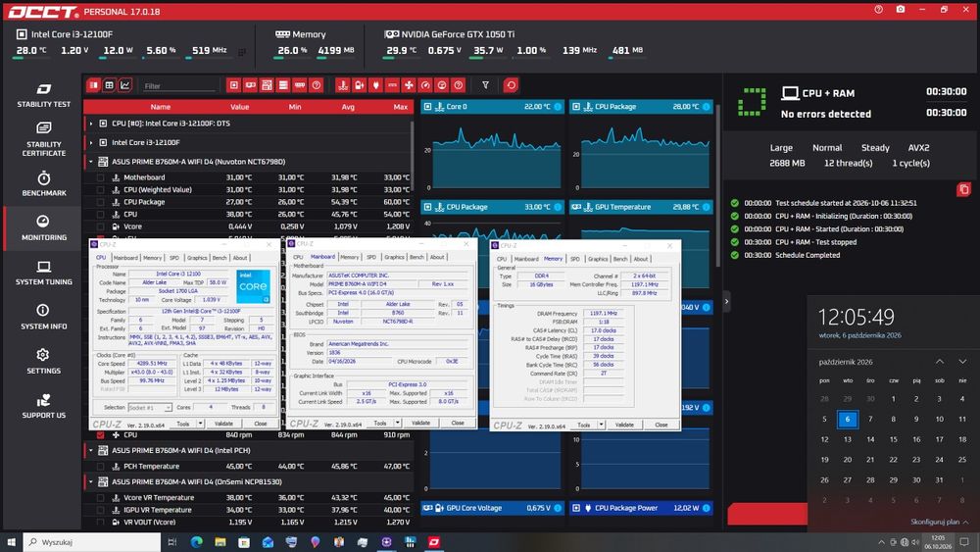Open Support Us page

[43, 406]
